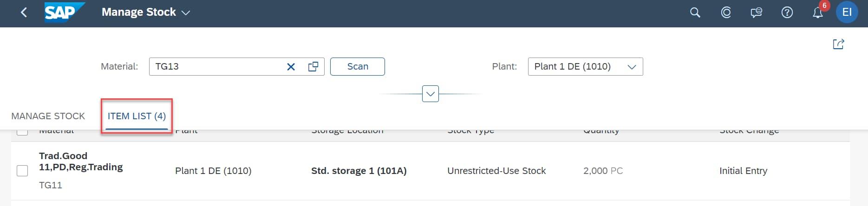Click the back navigation arrow

click(24, 13)
